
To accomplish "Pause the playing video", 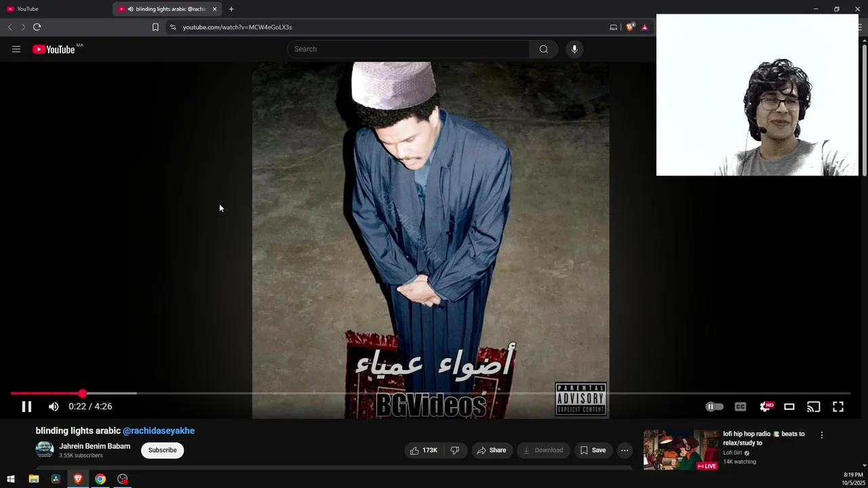I will [x=26, y=407].
